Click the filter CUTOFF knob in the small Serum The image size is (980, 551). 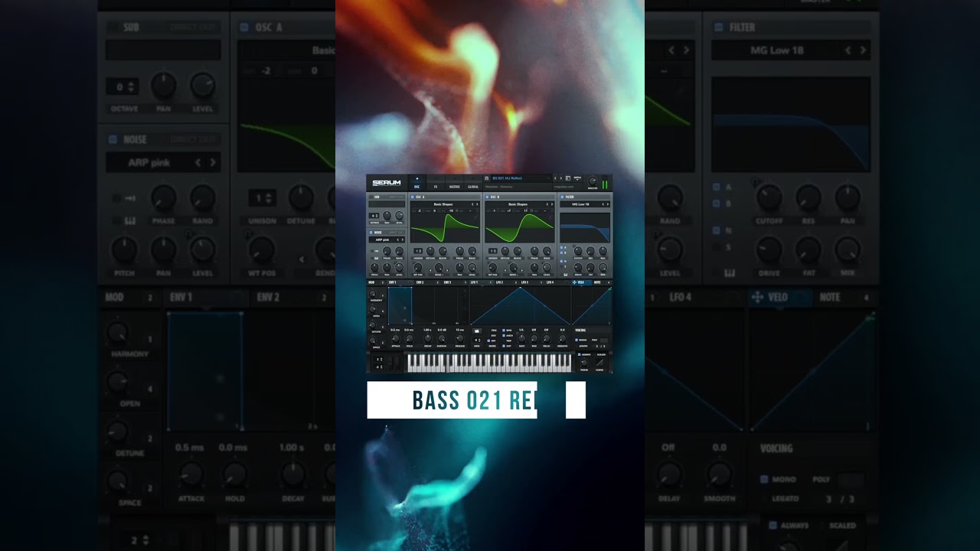(x=578, y=251)
